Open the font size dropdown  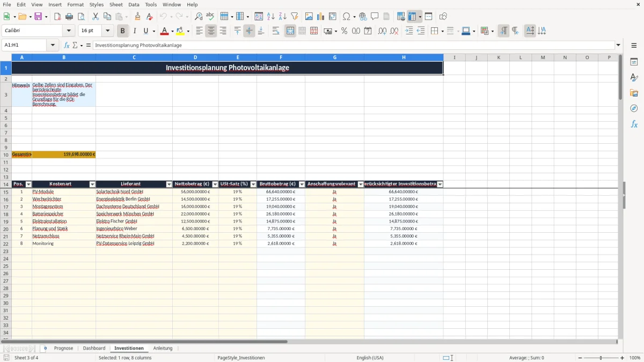(107, 31)
